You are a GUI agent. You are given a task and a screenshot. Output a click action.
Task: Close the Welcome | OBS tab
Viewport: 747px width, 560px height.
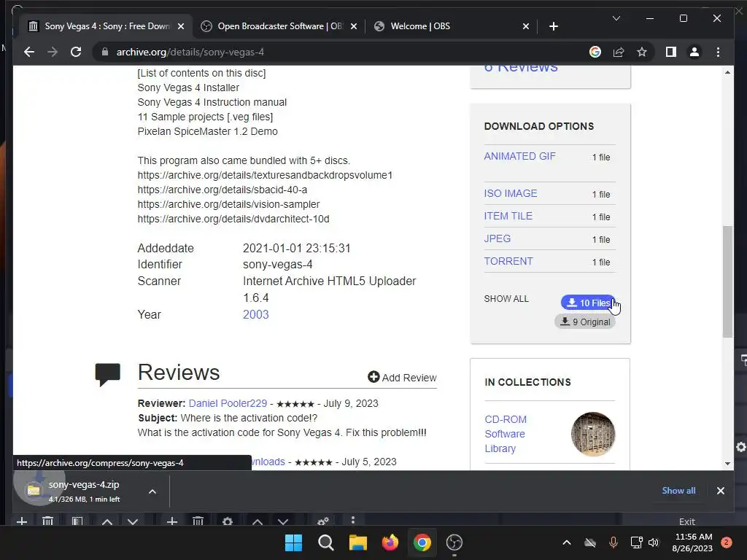click(525, 26)
